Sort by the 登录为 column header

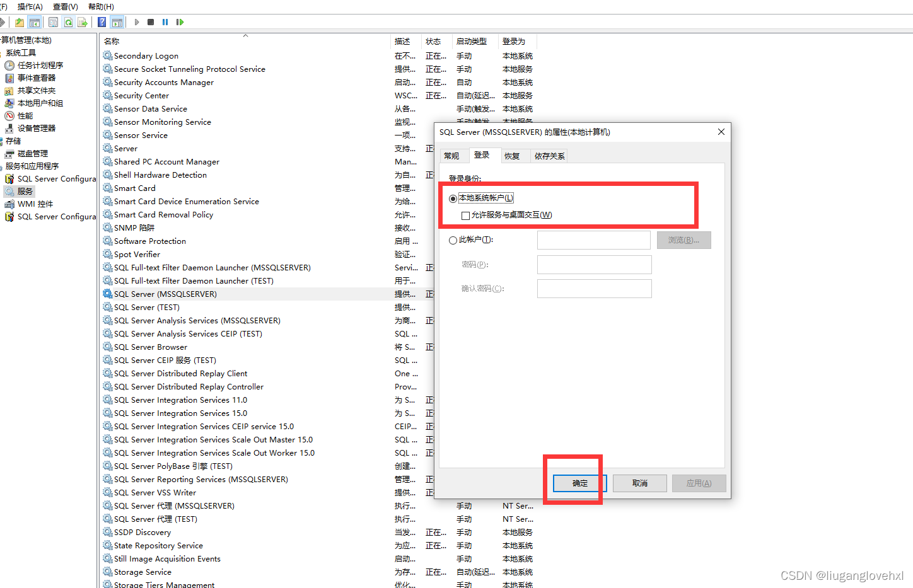point(518,41)
